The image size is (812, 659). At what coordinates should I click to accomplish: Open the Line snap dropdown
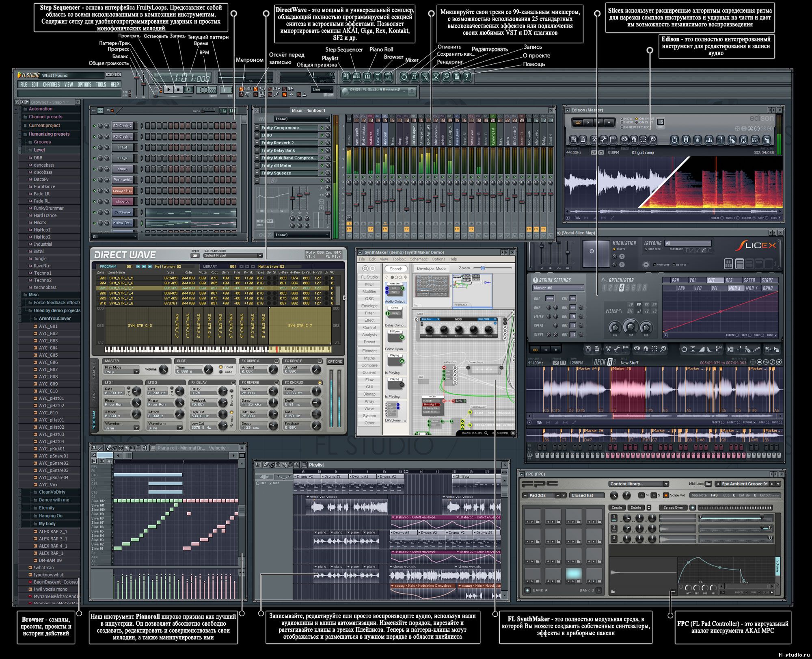pyautogui.click(x=322, y=89)
